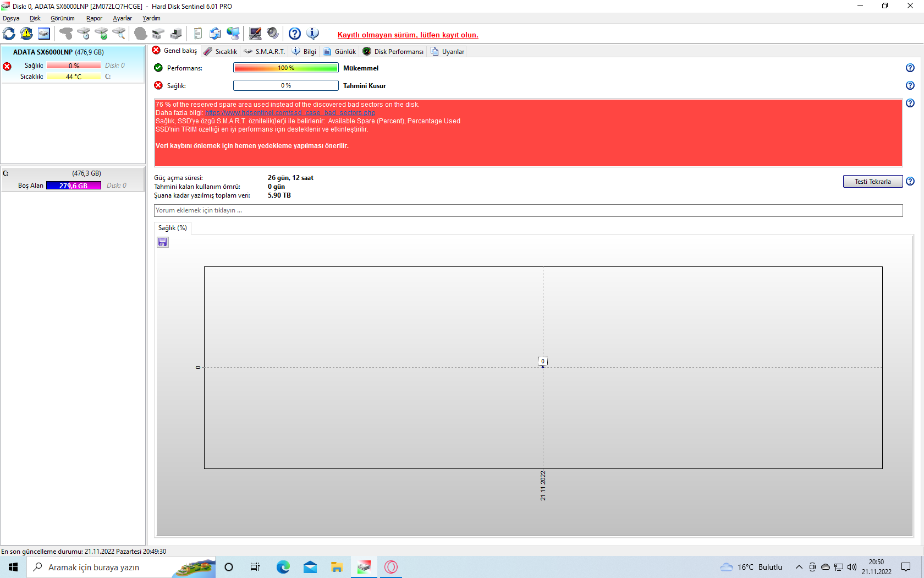Open Microsoft Edge from the taskbar

[283, 567]
